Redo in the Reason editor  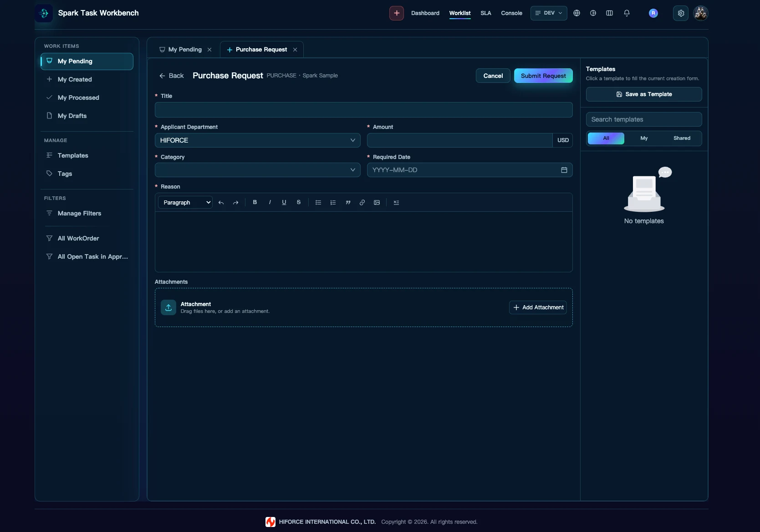tap(235, 203)
